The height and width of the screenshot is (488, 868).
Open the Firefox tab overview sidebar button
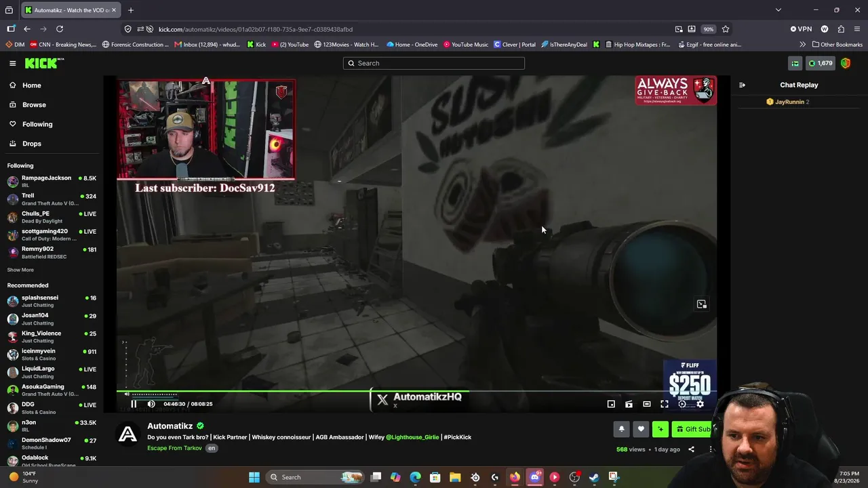9,10
